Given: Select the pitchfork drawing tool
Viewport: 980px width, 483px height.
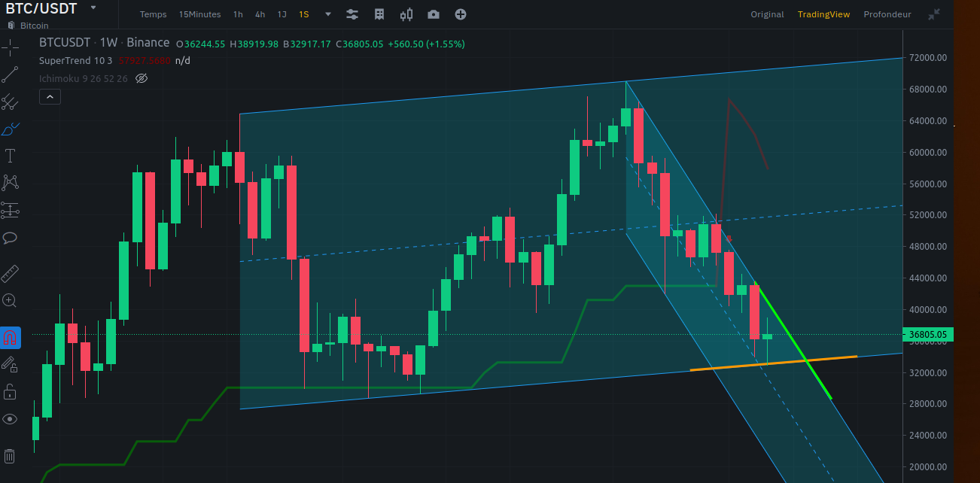Looking at the screenshot, I should pos(10,102).
